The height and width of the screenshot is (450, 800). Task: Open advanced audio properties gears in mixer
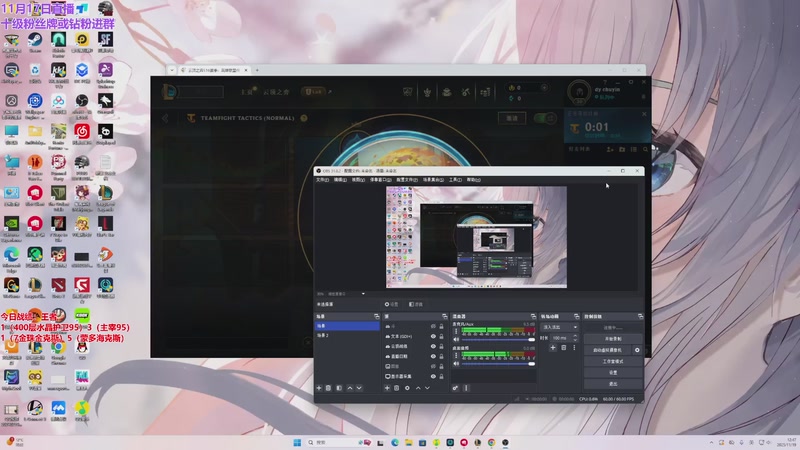point(455,388)
